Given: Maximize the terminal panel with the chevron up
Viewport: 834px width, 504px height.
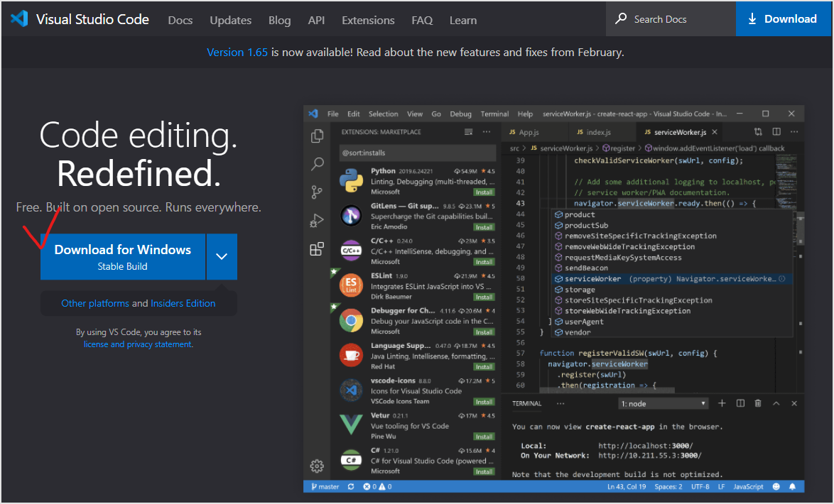Looking at the screenshot, I should 776,403.
